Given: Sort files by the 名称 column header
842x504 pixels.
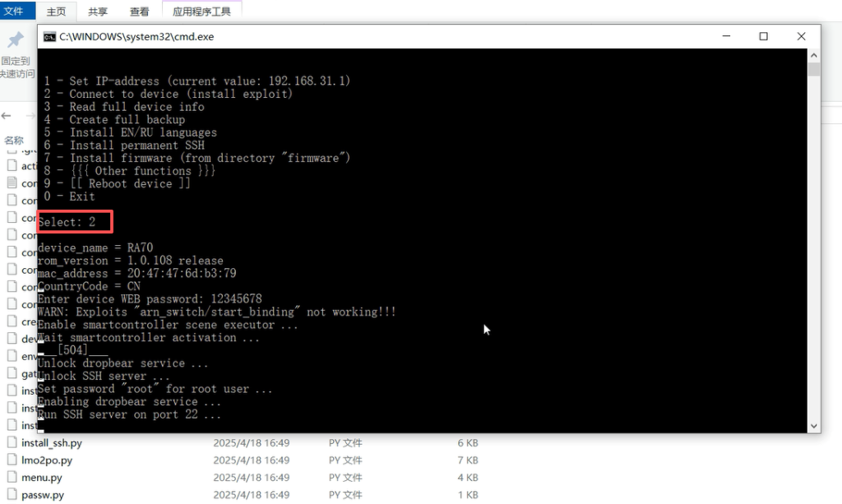Looking at the screenshot, I should point(14,141).
